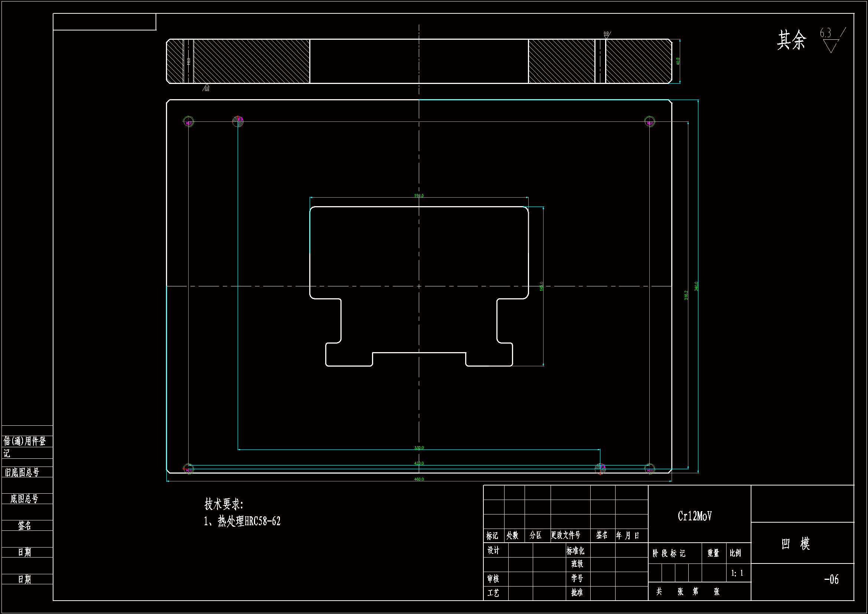This screenshot has width=868, height=614.
Task: Click the Cr12MoV material text
Action: coord(695,516)
